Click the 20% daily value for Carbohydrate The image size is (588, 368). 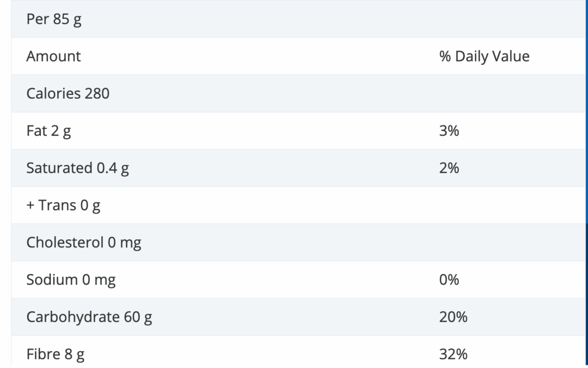pyautogui.click(x=453, y=317)
